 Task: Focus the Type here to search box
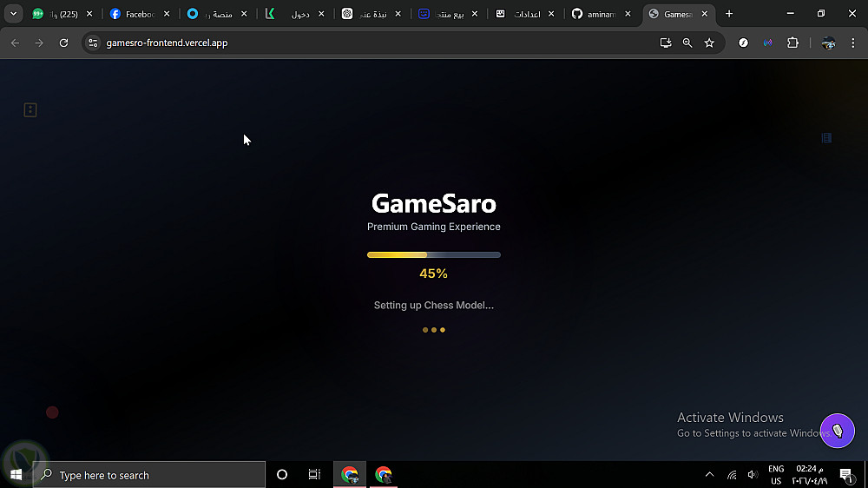click(x=149, y=475)
